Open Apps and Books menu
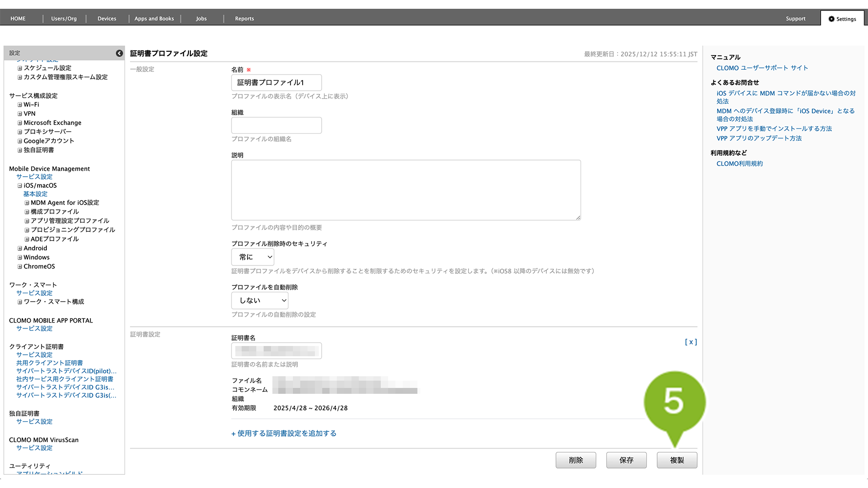The height and width of the screenshot is (488, 868). [154, 19]
